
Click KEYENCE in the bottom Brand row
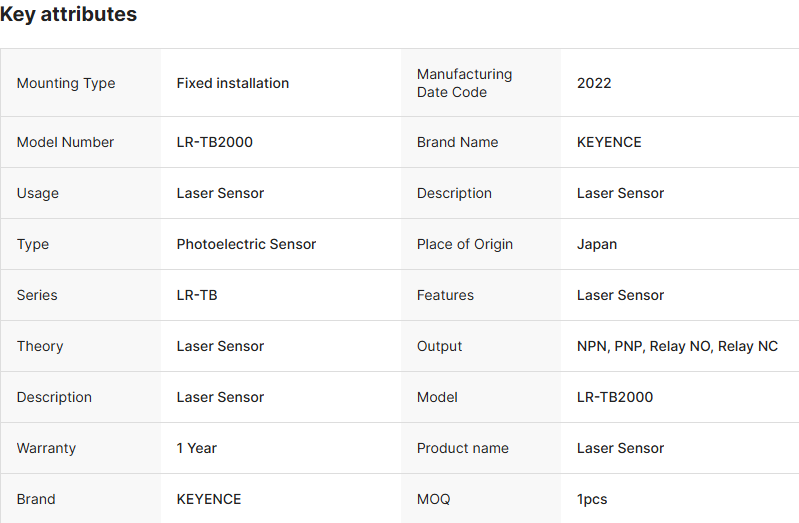[x=209, y=499]
